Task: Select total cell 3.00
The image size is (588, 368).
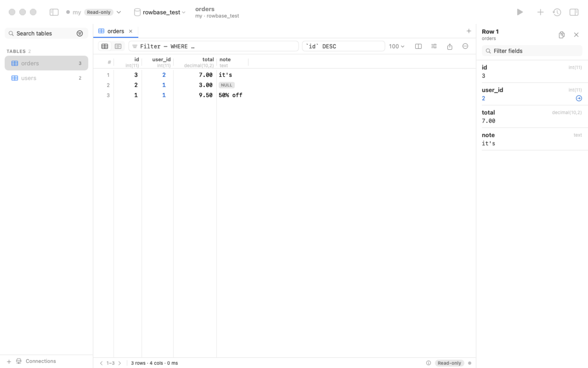Action: click(206, 85)
